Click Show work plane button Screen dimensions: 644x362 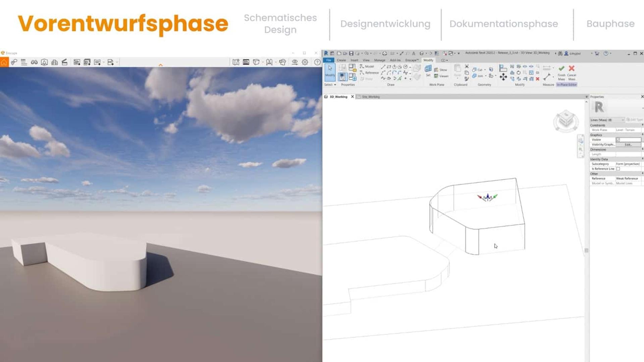[x=441, y=70]
